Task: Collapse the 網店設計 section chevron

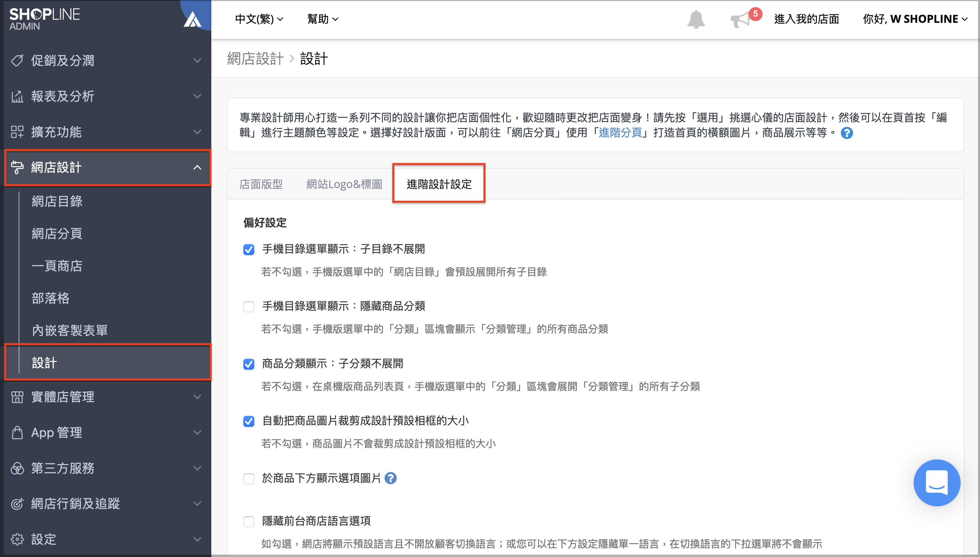Action: click(x=197, y=167)
